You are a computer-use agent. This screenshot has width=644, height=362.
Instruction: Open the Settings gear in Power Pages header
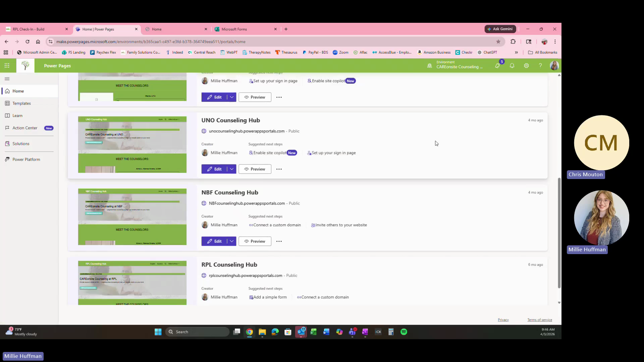click(526, 66)
